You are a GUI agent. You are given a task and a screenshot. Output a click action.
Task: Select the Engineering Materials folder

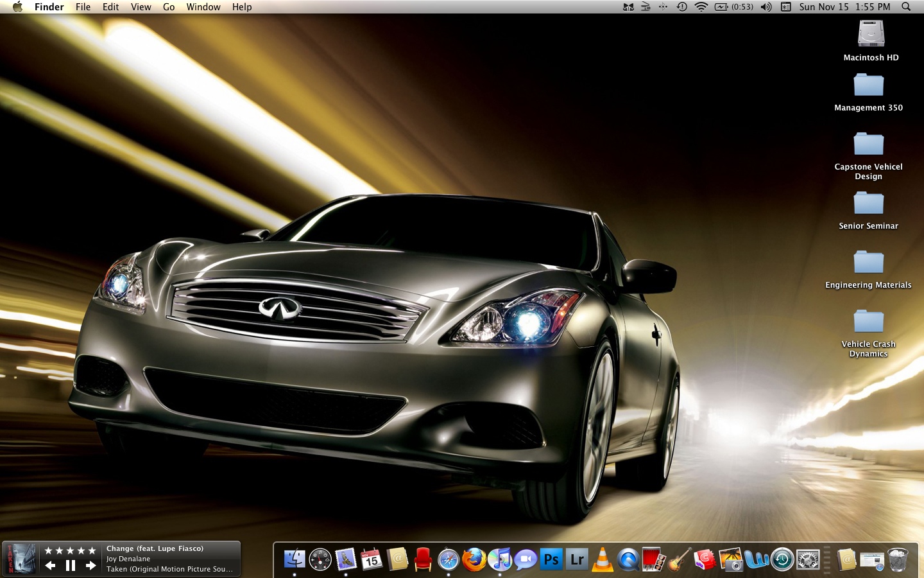coord(868,262)
